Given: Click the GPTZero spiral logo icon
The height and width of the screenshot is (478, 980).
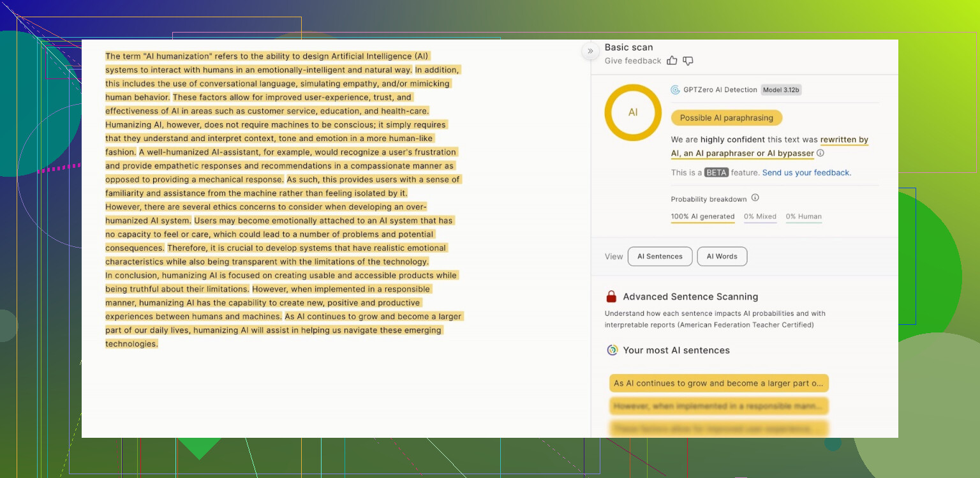Looking at the screenshot, I should pyautogui.click(x=675, y=90).
